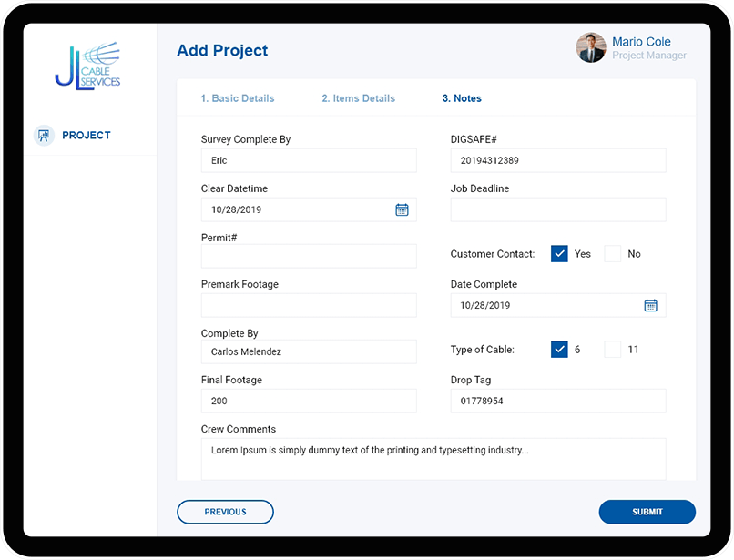734x560 pixels.
Task: Click the empty Job Deadline field
Action: click(x=558, y=209)
